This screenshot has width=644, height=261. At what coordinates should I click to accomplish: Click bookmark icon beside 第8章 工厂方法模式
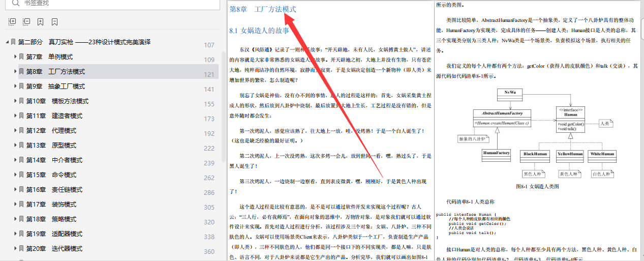pyautogui.click(x=21, y=72)
